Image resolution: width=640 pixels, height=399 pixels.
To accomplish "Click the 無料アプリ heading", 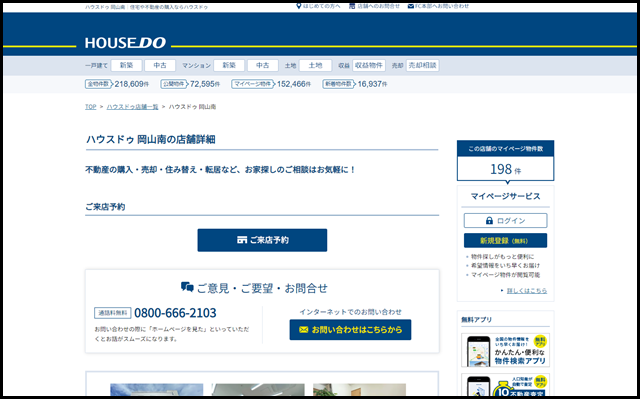I will (476, 320).
